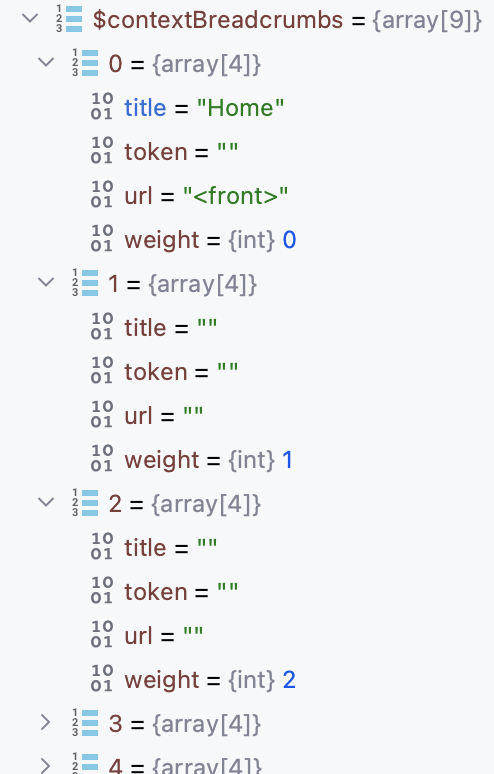Click binary icon next to title "Home"
Viewport: 494px width, 774px height.
[x=102, y=107]
